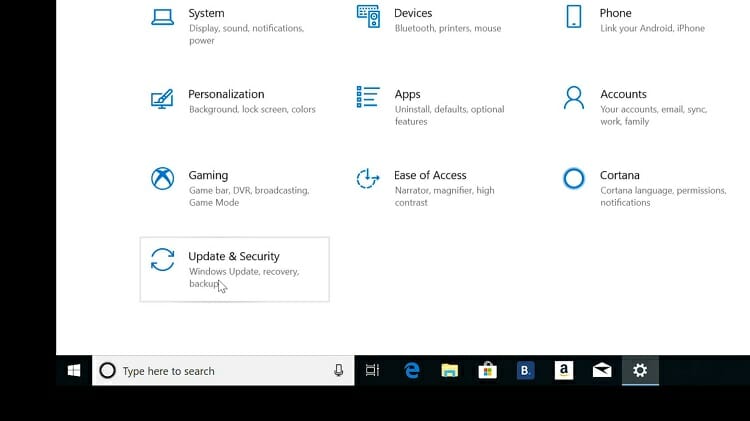Open Microsoft Store from the taskbar
This screenshot has height=421, width=750.
click(x=487, y=370)
